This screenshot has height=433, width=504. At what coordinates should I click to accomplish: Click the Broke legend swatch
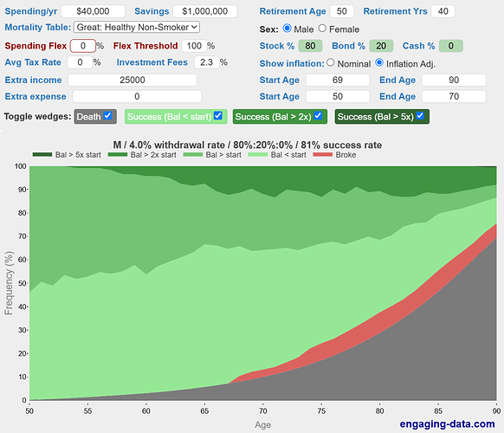pos(322,155)
